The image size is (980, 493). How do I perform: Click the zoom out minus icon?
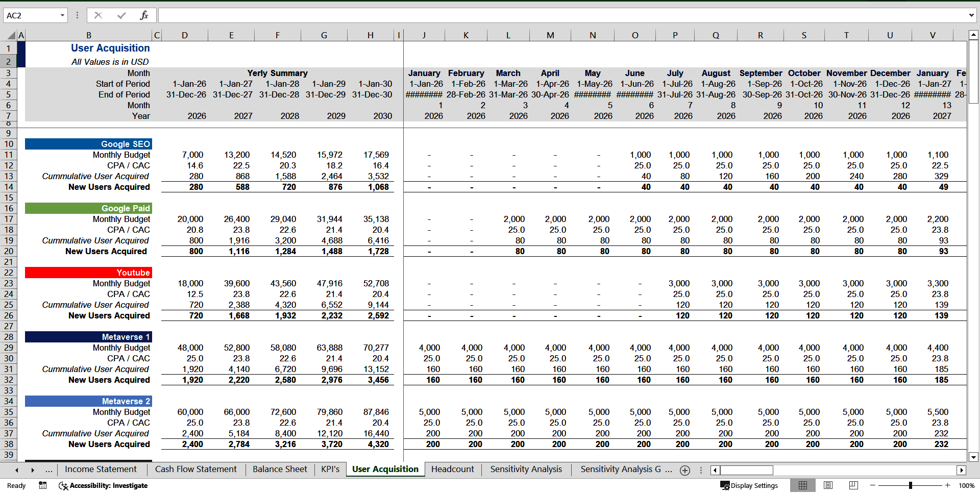[x=872, y=485]
